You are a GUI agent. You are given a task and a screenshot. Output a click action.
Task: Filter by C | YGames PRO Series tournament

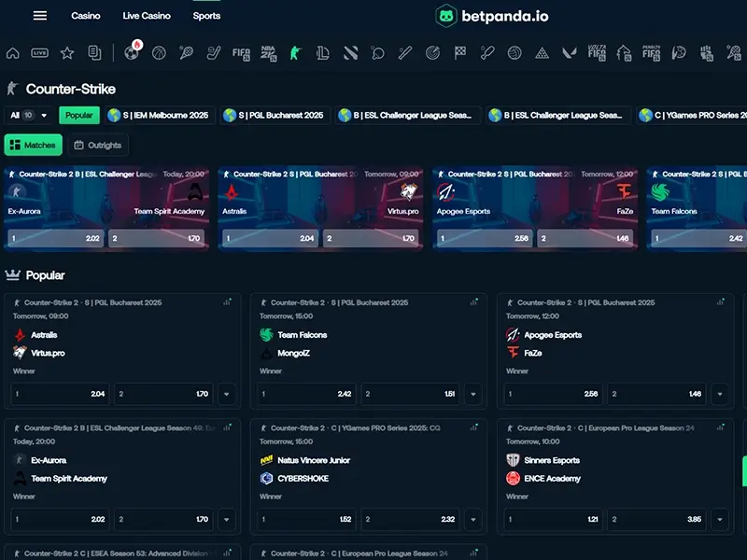693,115
